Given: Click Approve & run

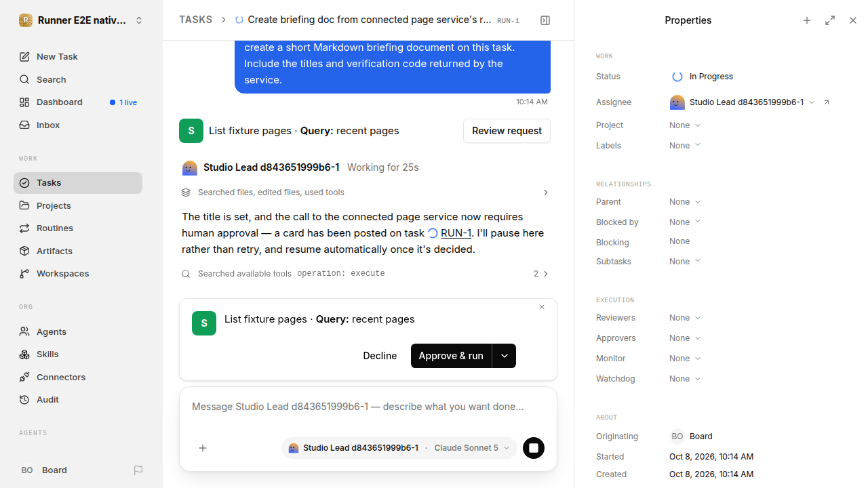Looking at the screenshot, I should pos(451,356).
